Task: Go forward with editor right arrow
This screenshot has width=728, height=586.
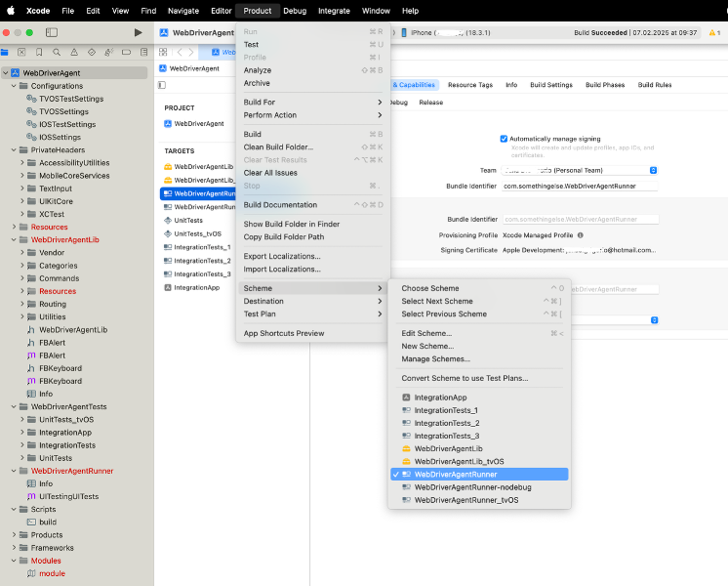Action: 191,52
